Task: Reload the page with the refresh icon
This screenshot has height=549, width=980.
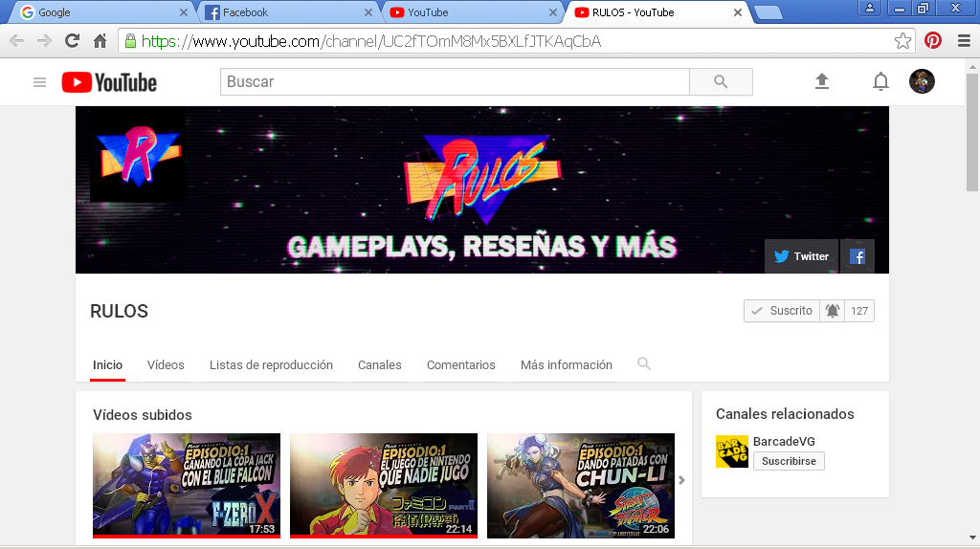Action: (73, 41)
